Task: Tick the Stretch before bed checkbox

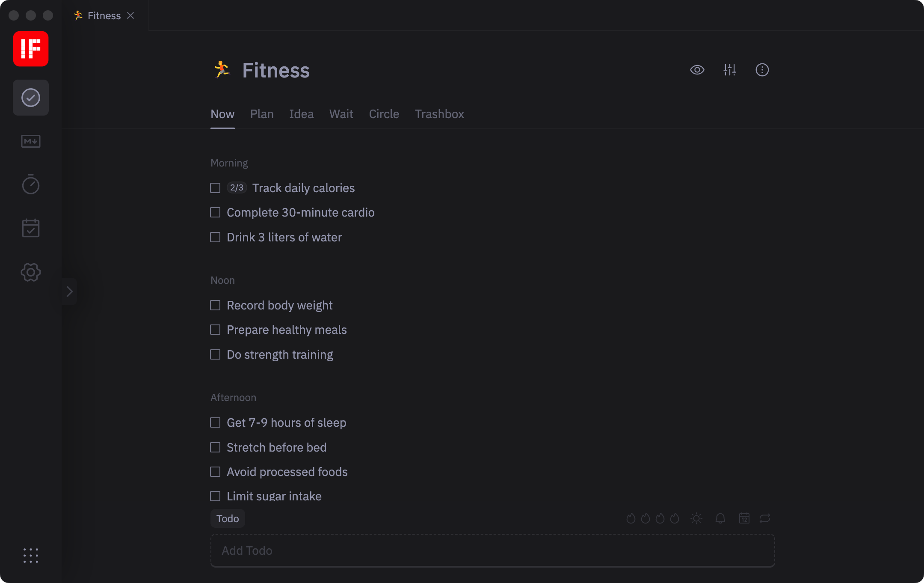Action: click(215, 447)
